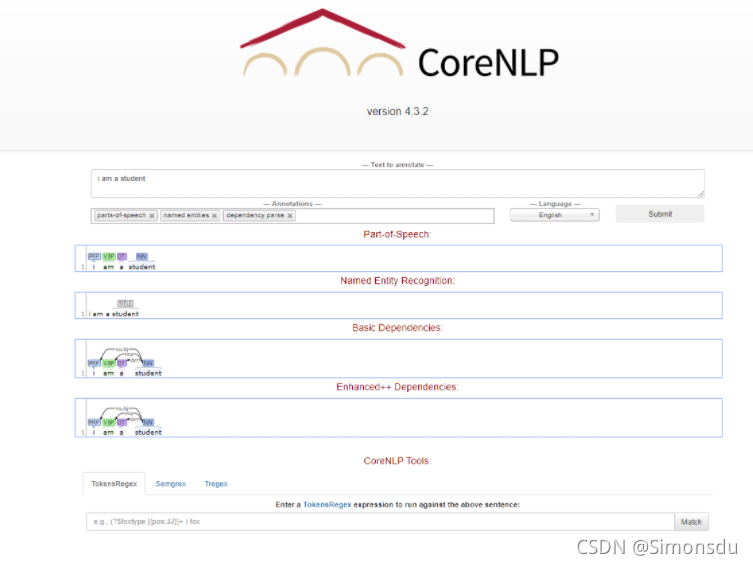Click PRP tag in Basic Dependencies panel

click(94, 363)
